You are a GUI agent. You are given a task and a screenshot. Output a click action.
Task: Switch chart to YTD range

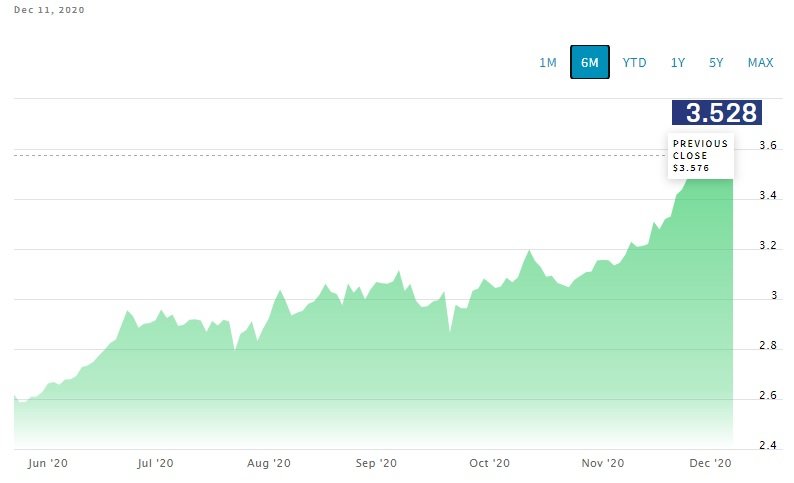(x=634, y=63)
